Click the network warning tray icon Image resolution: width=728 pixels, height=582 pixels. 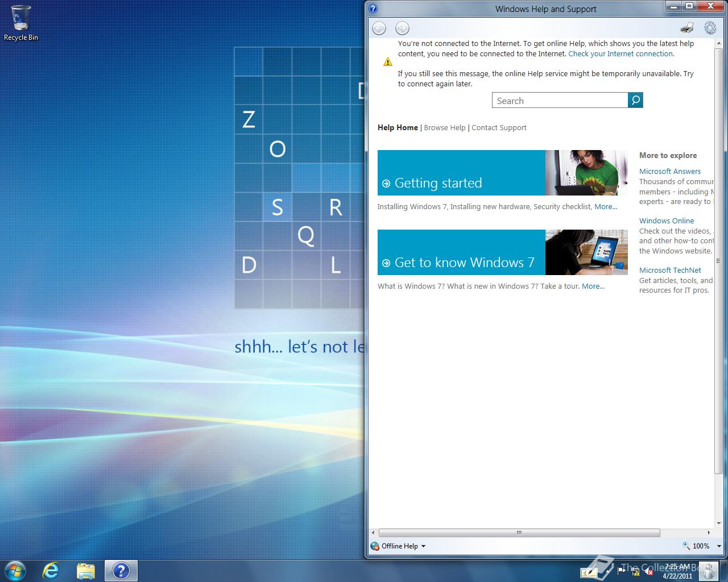point(635,571)
